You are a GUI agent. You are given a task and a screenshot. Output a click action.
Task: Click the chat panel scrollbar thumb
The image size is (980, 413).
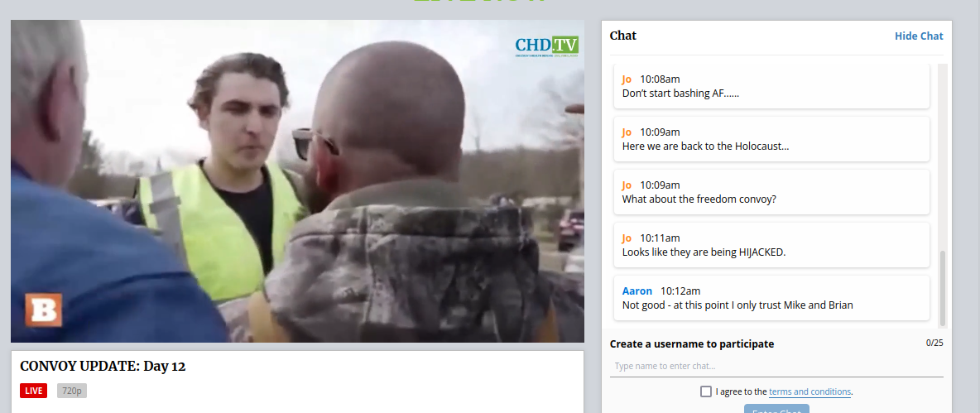(x=943, y=287)
